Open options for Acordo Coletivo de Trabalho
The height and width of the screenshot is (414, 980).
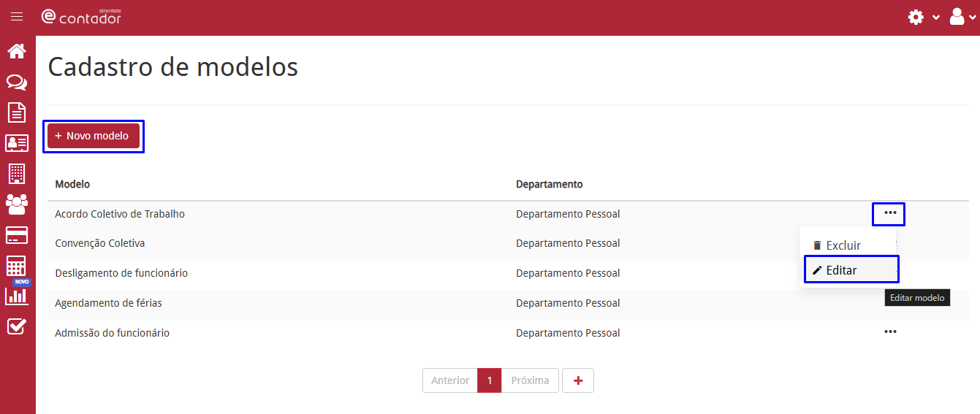[x=890, y=213]
